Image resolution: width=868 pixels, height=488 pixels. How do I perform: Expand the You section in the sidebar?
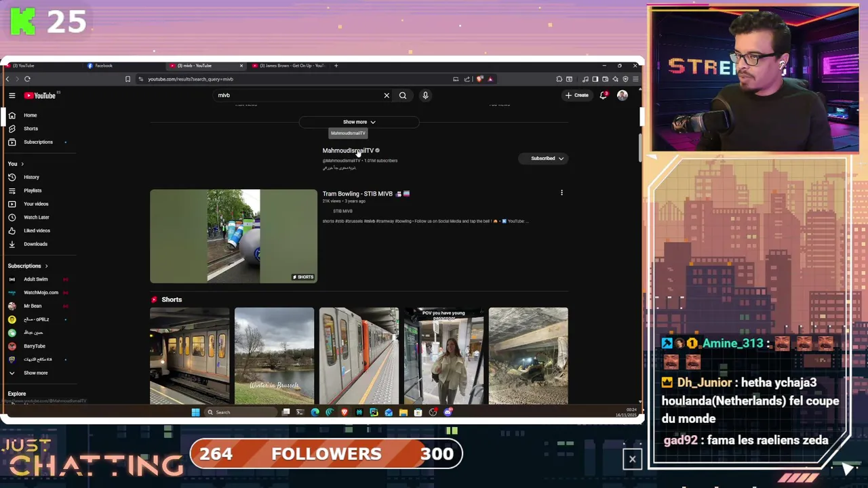pyautogui.click(x=16, y=164)
